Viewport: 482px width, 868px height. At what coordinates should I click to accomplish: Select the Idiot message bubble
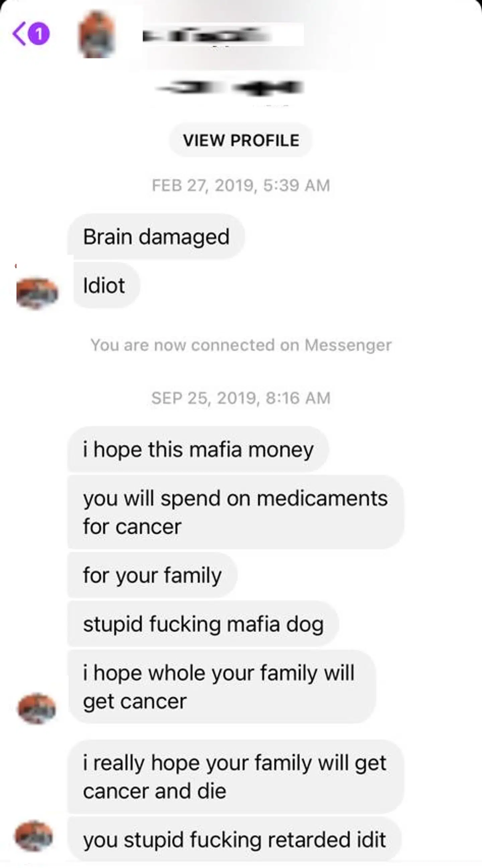click(x=106, y=285)
